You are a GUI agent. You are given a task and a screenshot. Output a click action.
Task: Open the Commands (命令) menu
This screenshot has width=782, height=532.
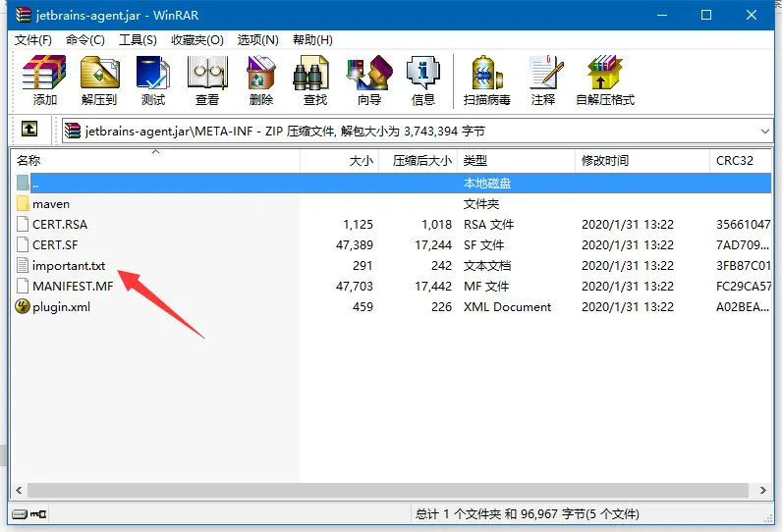[85, 40]
